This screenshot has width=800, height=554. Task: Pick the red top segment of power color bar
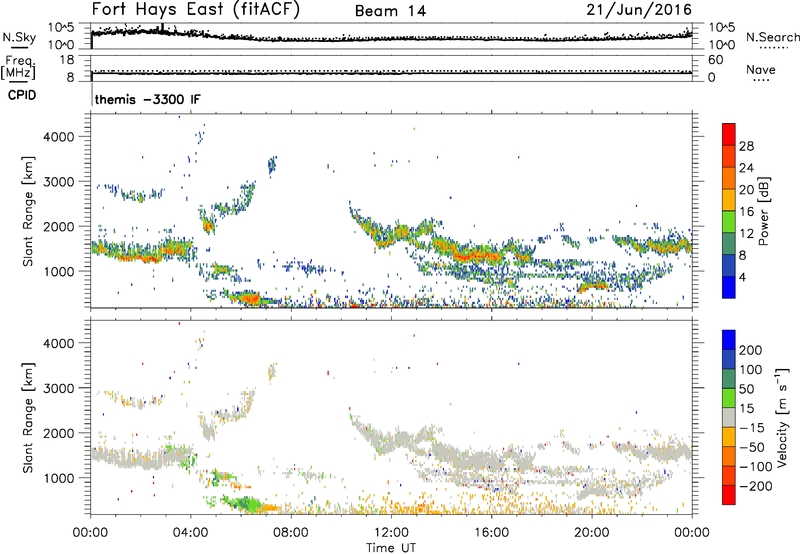(x=729, y=134)
